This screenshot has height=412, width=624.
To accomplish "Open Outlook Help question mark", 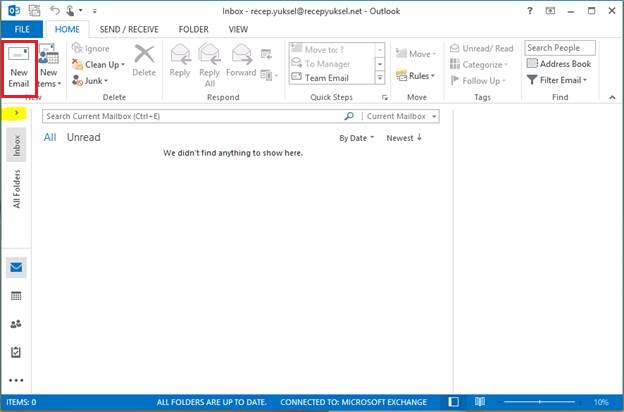I will click(530, 11).
